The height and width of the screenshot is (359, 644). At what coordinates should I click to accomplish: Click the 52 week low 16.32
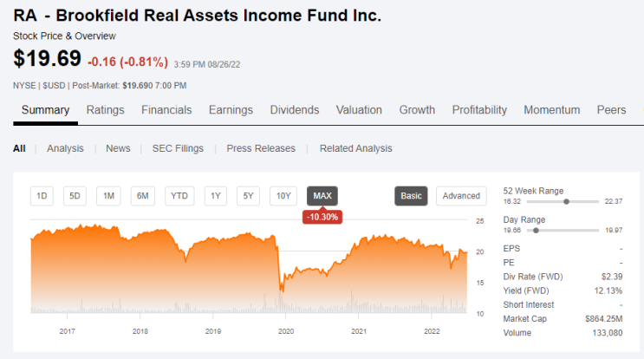pyautogui.click(x=511, y=202)
